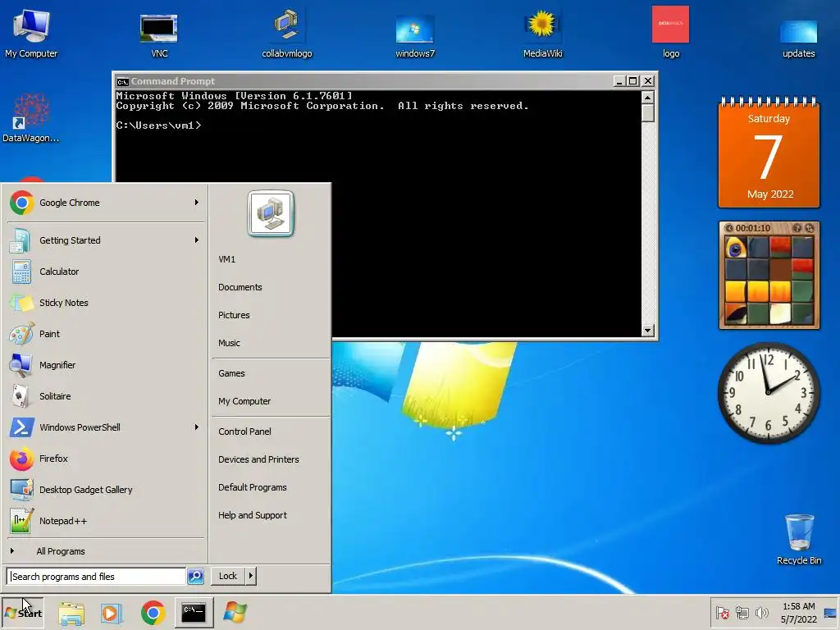This screenshot has height=630, width=840.
Task: Open Getting Started in Start menu
Action: [106, 240]
